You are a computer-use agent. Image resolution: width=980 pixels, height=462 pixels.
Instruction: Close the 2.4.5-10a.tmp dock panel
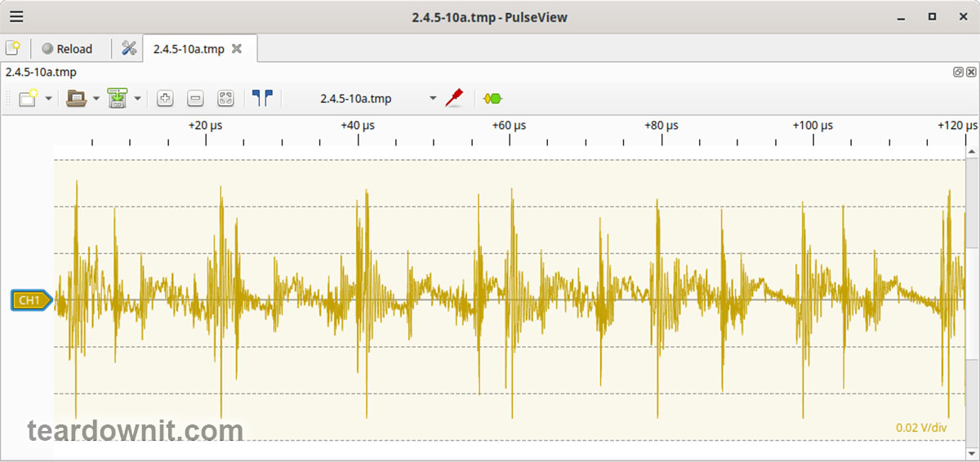[970, 72]
